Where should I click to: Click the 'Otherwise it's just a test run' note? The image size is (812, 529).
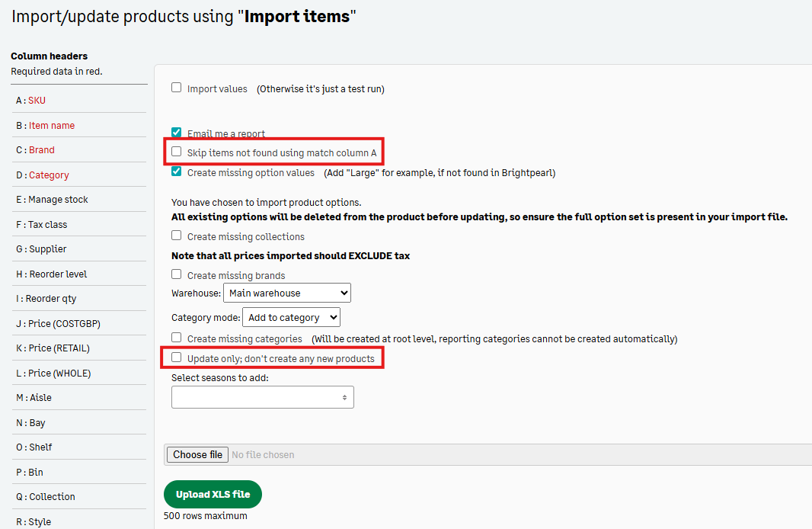click(x=321, y=89)
